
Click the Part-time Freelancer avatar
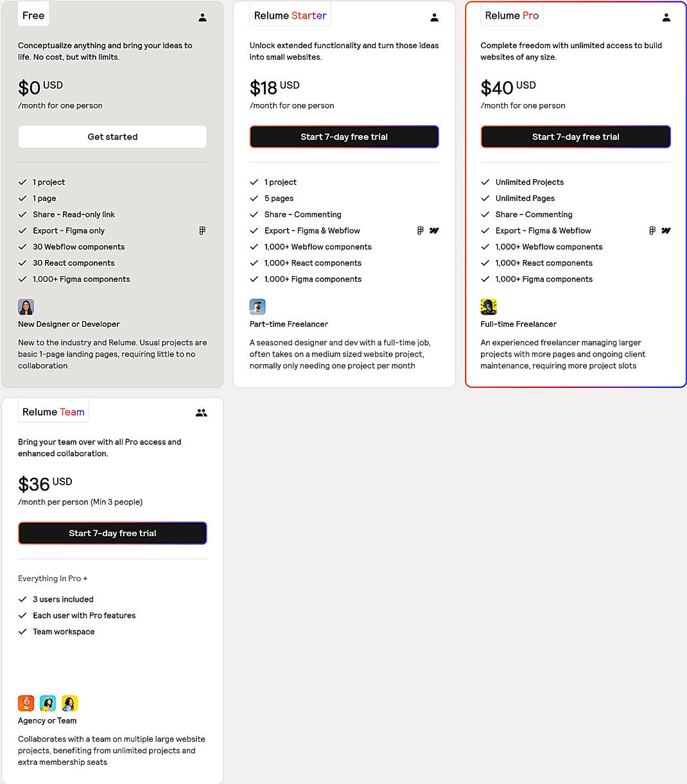257,307
